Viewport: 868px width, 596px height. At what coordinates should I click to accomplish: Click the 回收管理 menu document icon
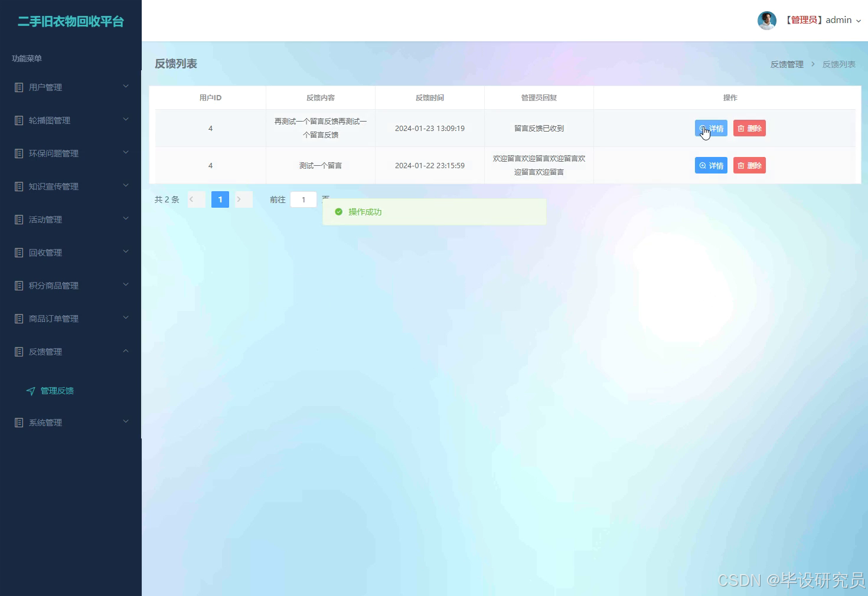pos(19,253)
